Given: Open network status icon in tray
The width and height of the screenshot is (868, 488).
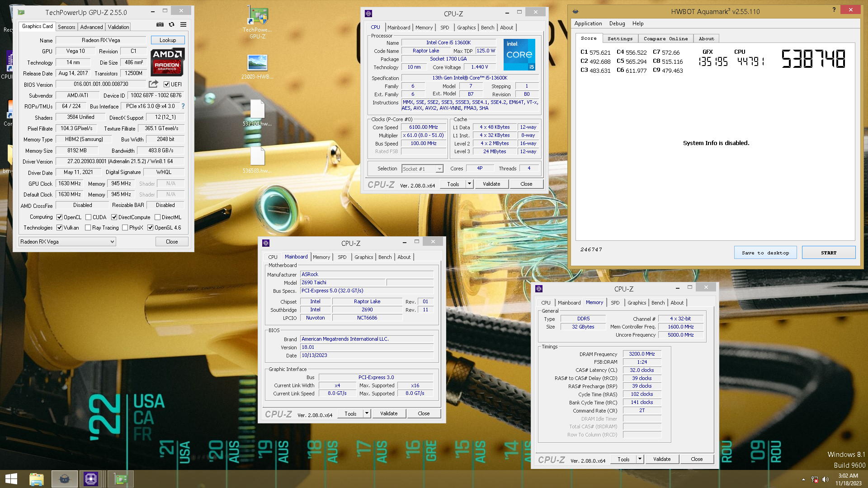Looking at the screenshot, I should coord(815,479).
